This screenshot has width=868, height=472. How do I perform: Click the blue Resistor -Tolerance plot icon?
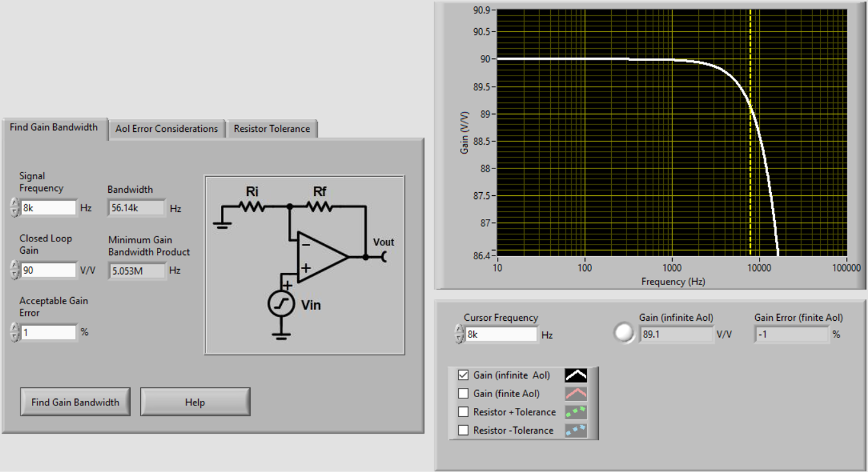click(576, 430)
